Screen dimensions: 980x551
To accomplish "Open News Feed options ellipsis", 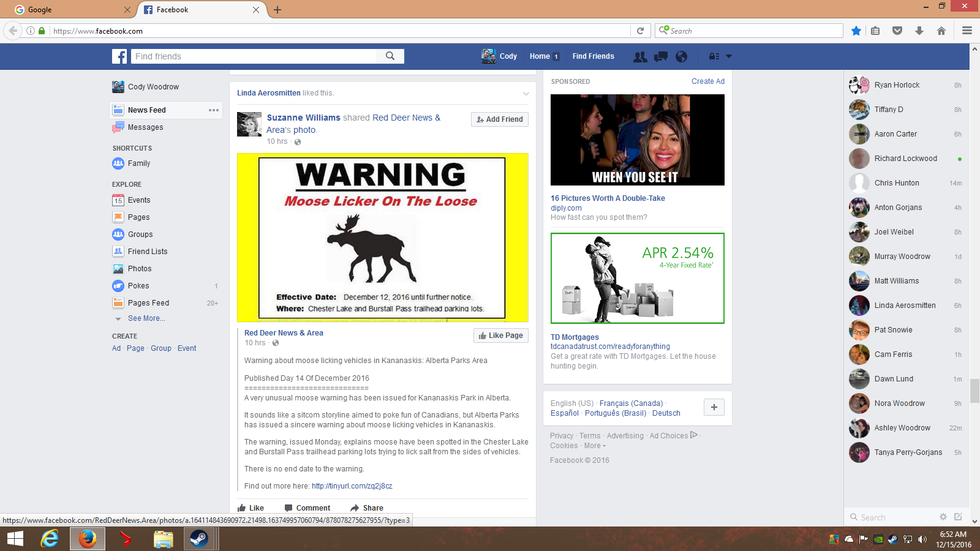I will click(x=214, y=110).
